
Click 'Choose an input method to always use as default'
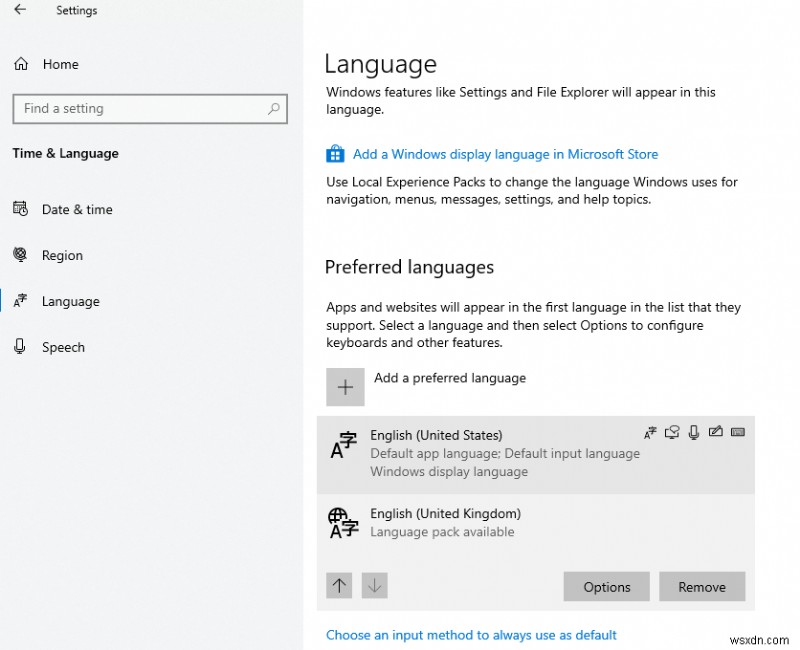[x=471, y=634]
